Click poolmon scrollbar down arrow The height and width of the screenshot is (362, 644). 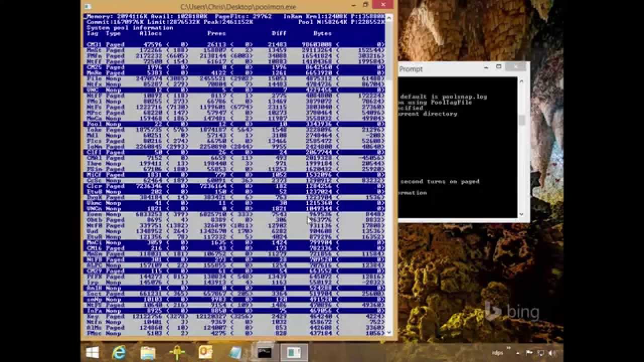(x=389, y=332)
